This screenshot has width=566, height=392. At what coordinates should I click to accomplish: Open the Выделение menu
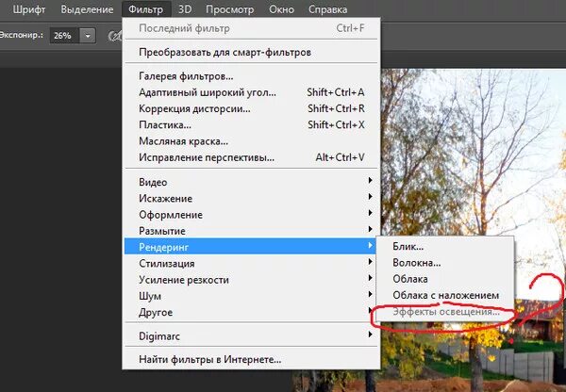(87, 9)
